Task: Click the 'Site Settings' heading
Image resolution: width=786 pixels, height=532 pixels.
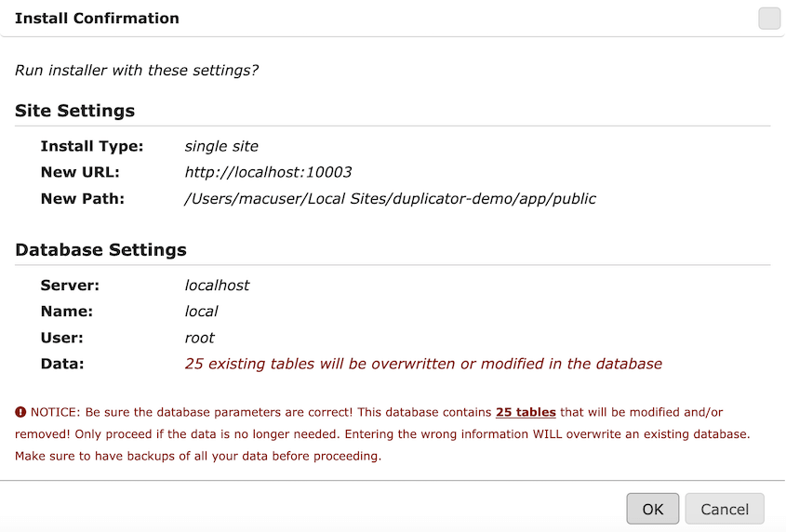Action: (74, 111)
